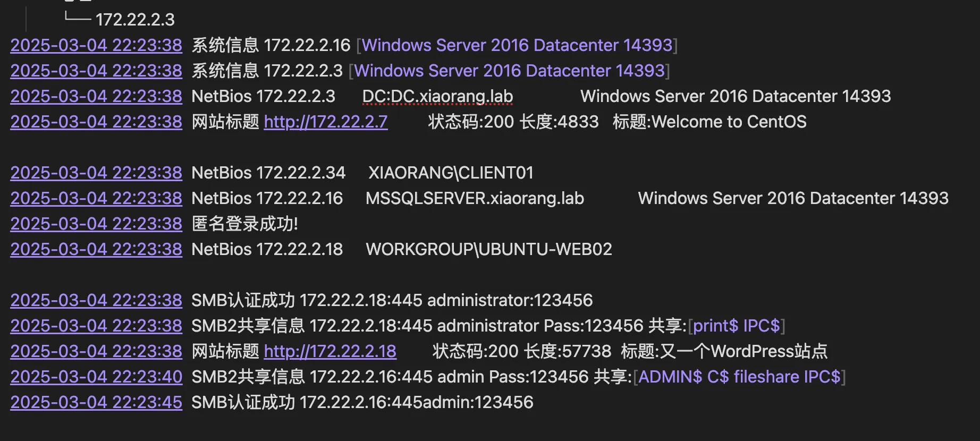Screen dimensions: 980x441
Task: Click the ADMIN$ C$ fileshare IPC$ list
Action: click(x=739, y=377)
